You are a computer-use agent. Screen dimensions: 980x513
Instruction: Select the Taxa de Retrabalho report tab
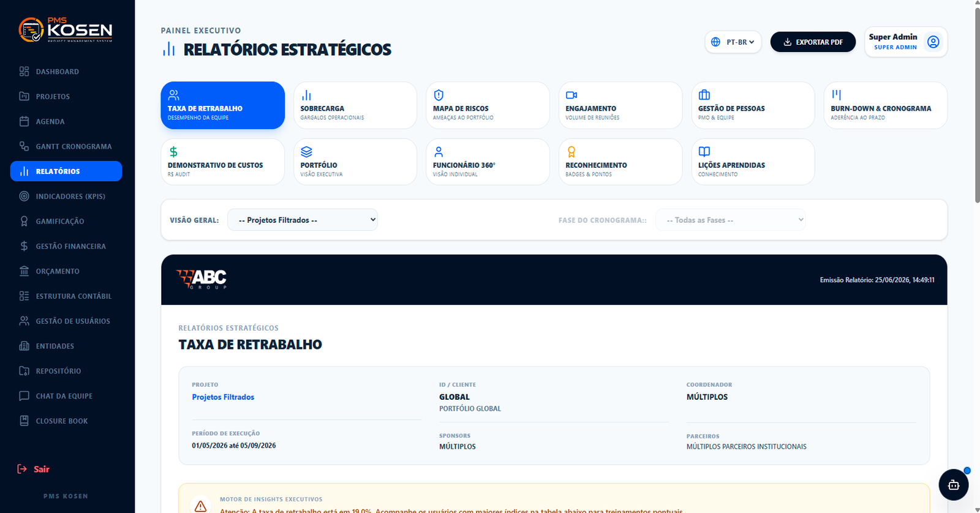[223, 105]
